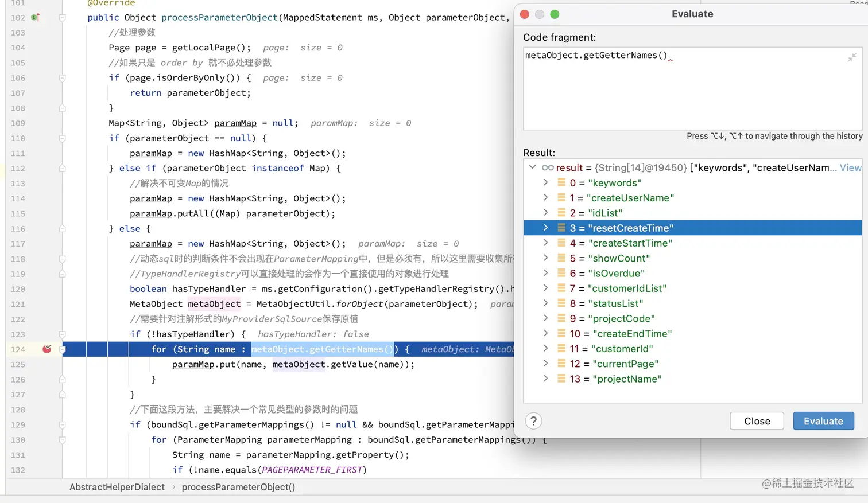Click the overridden-method gutter icon on line 102
Viewport: 868px width, 503px height.
pos(35,17)
